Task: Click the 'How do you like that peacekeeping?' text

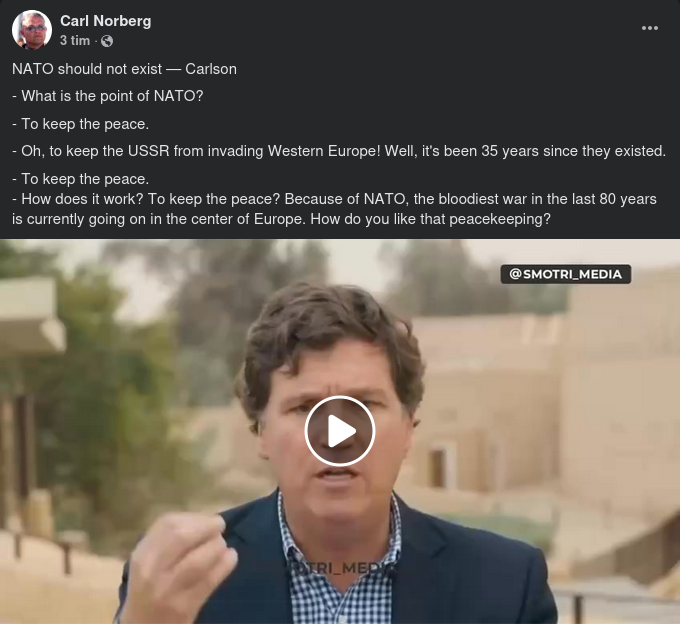Action: (430, 219)
